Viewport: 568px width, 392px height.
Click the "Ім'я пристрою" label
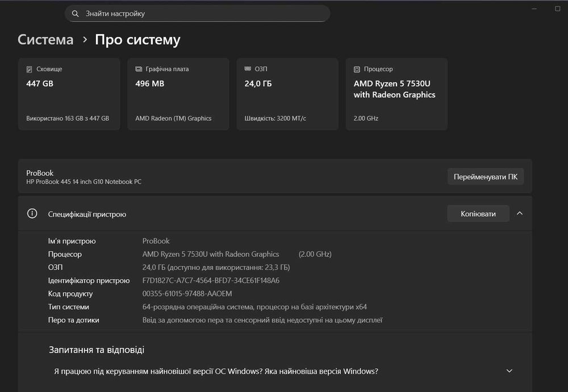pos(72,241)
